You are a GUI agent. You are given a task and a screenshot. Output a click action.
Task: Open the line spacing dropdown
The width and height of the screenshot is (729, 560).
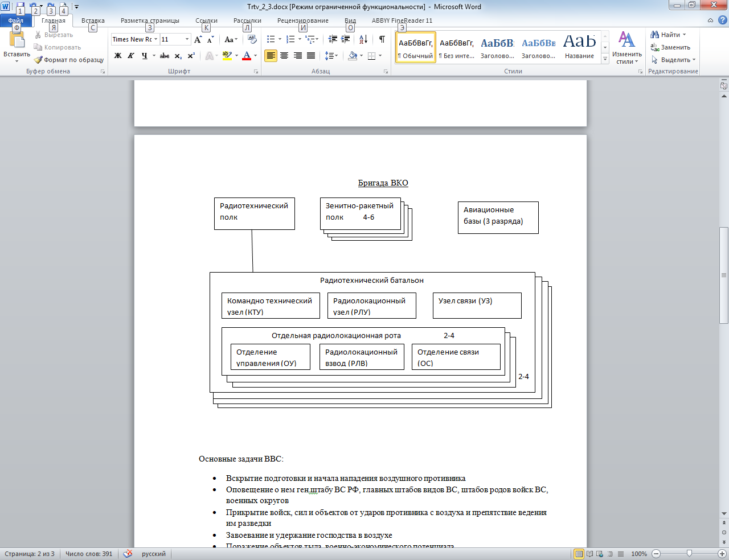pos(331,56)
